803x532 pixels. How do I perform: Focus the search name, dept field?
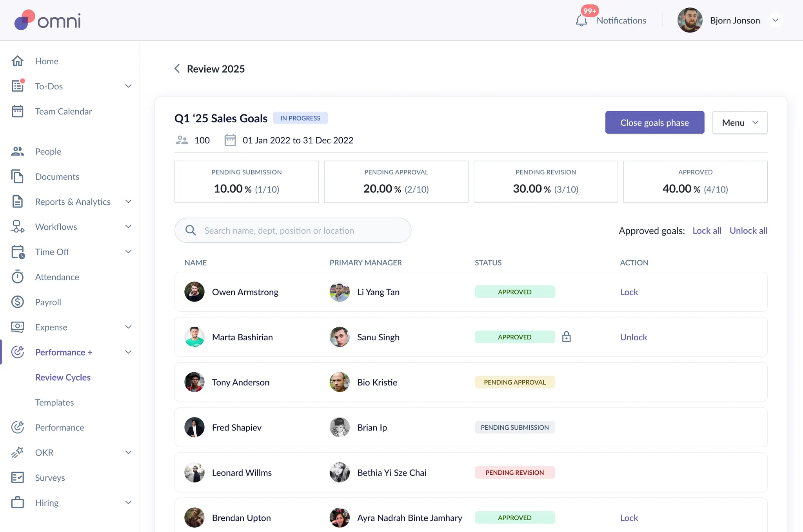tap(293, 231)
